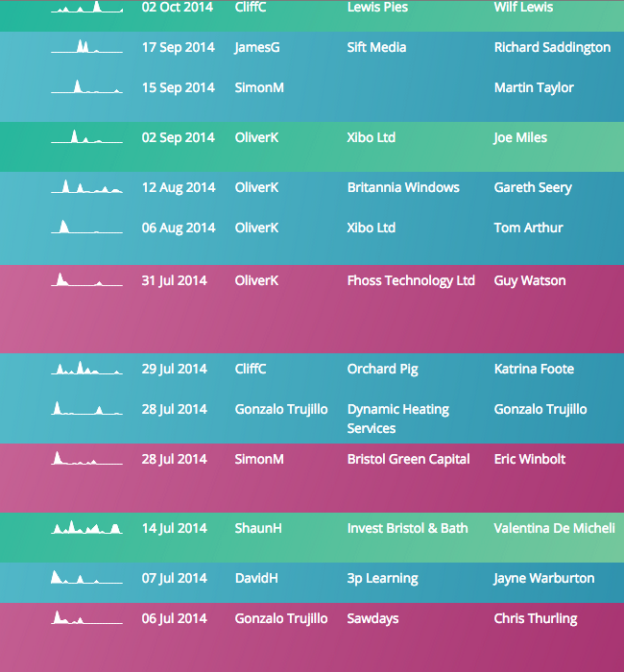Open Katrina Foote's contact entry
The height and width of the screenshot is (672, 624).
pyautogui.click(x=534, y=369)
